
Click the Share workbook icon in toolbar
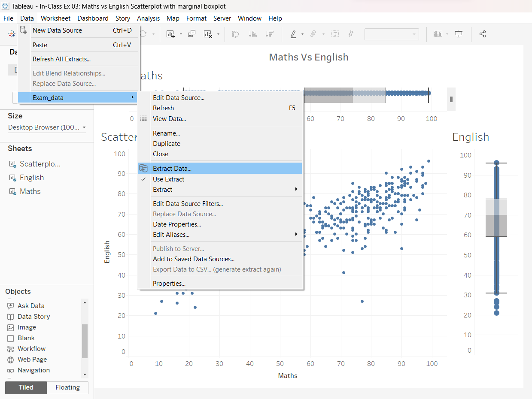(x=482, y=34)
